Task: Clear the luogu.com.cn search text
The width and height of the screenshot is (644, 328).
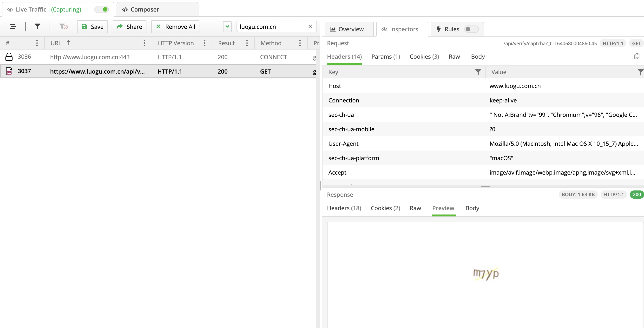Action: 310,26
